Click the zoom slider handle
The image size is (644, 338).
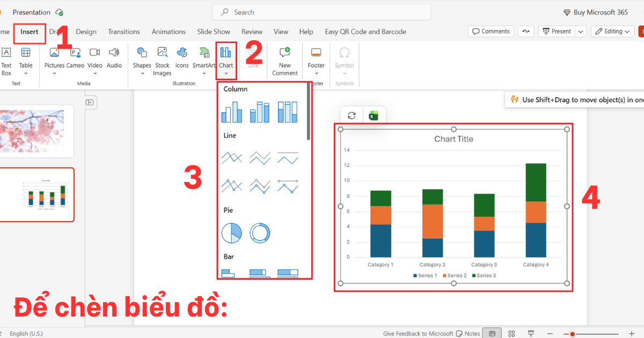click(573, 334)
